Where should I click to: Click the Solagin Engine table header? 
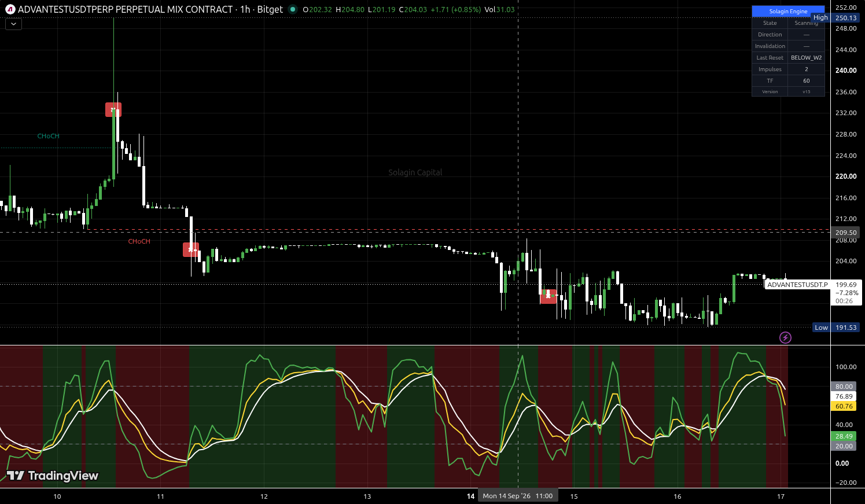788,11
